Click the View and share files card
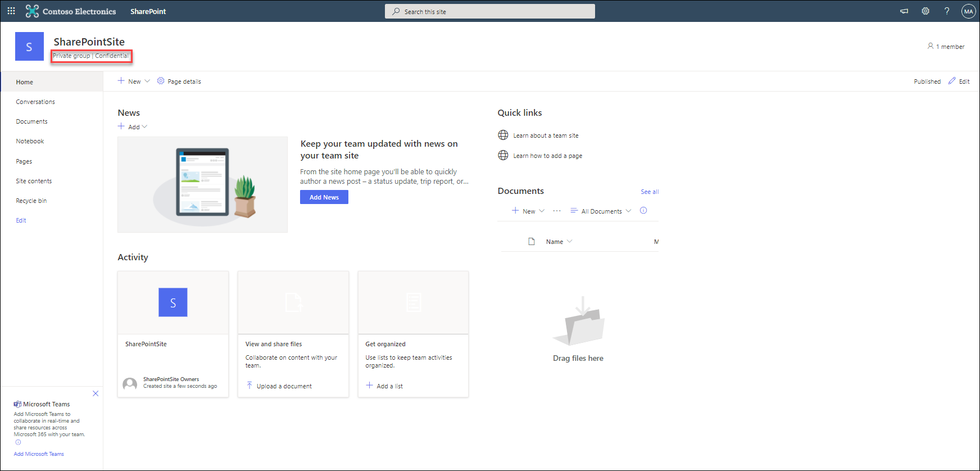This screenshot has height=471, width=980. 293,334
